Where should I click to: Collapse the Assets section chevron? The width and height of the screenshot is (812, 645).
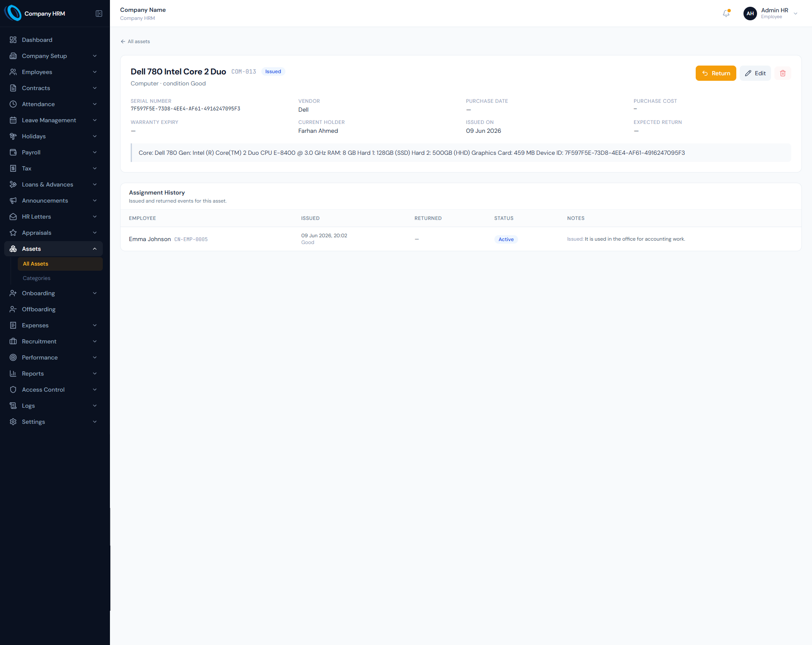coord(95,249)
